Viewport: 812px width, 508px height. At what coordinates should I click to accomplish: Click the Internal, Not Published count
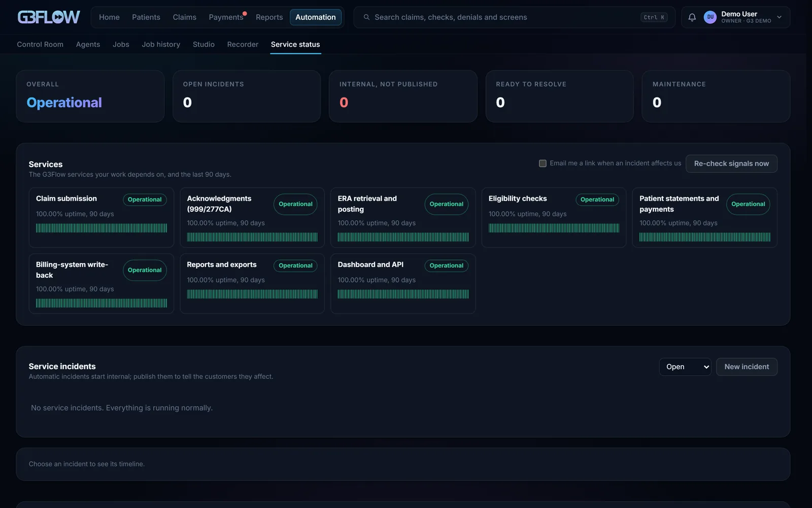344,103
